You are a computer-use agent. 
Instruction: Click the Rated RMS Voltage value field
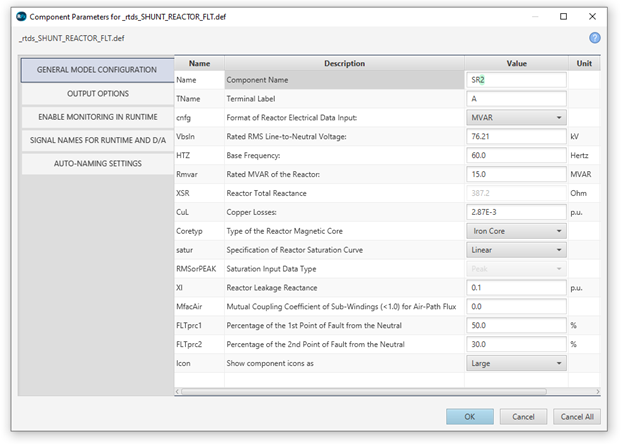[517, 136]
